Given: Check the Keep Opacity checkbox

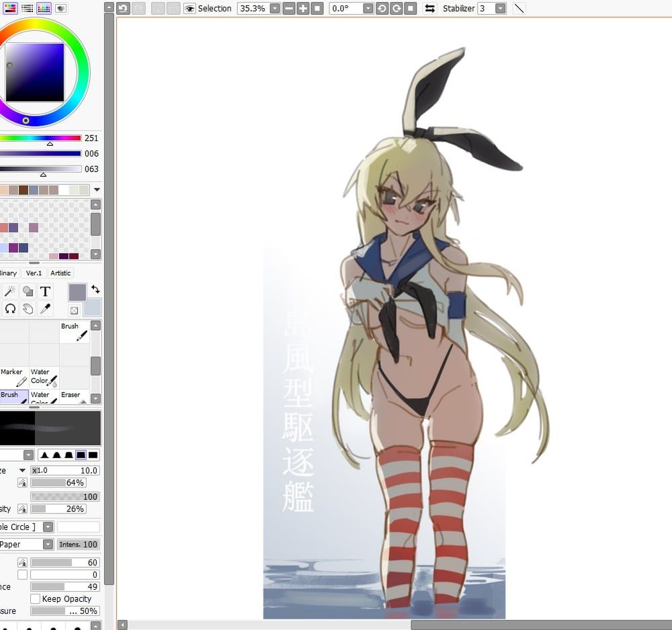Looking at the screenshot, I should [35, 598].
